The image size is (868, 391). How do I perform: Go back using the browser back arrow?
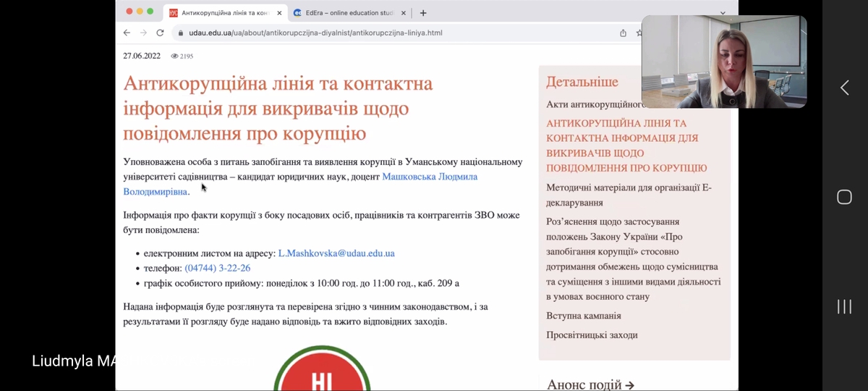[127, 33]
